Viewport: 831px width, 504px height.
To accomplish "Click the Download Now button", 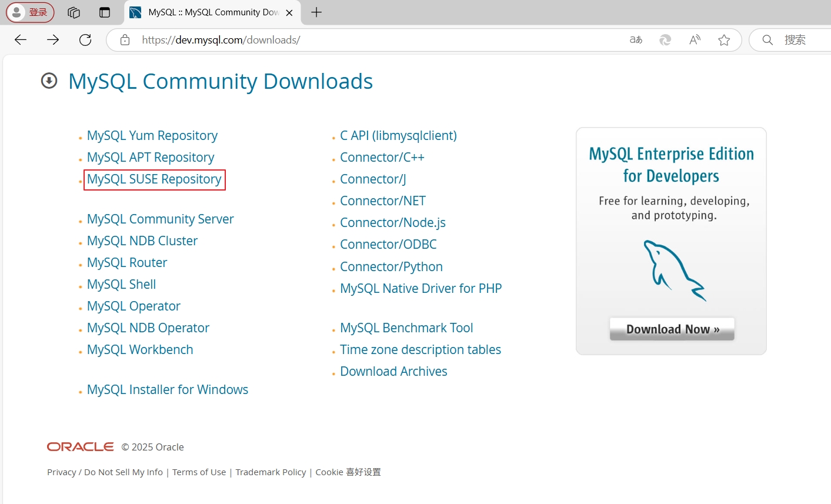I will coord(672,329).
